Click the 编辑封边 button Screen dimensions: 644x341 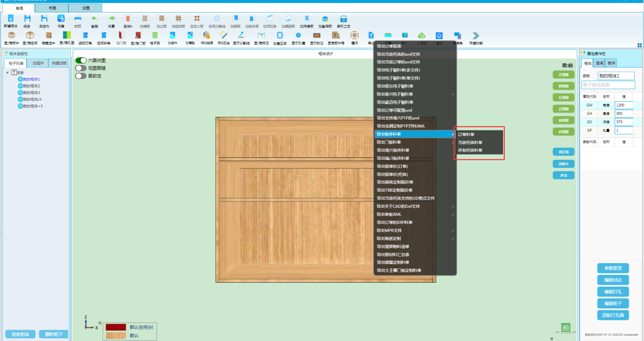click(x=613, y=280)
